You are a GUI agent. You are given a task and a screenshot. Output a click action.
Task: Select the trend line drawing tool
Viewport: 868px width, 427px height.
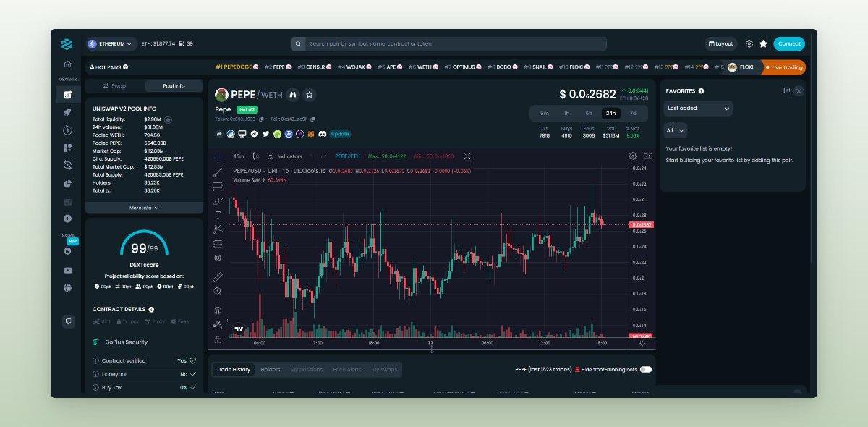click(218, 172)
